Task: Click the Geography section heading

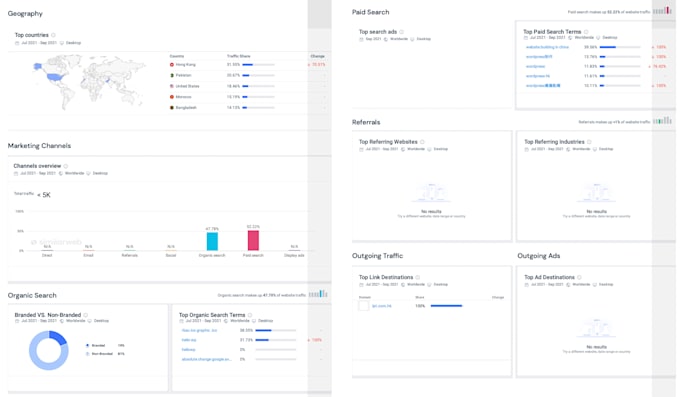Action: click(x=25, y=14)
